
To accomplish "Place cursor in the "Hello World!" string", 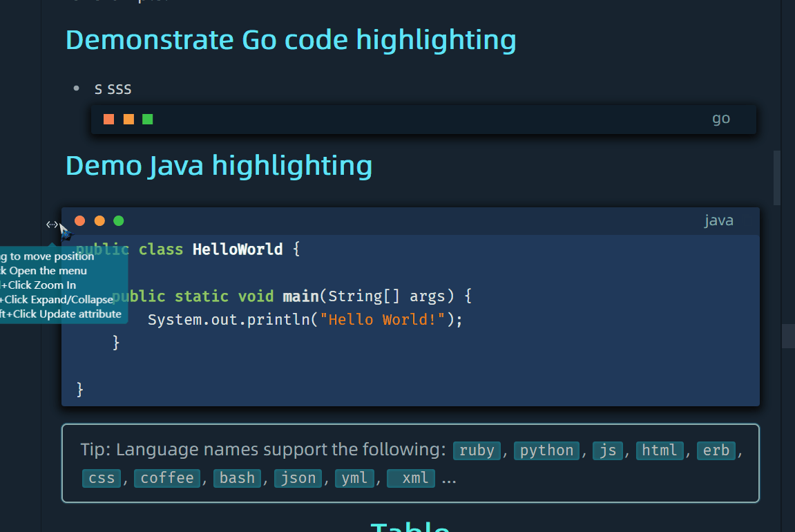I will pyautogui.click(x=383, y=320).
